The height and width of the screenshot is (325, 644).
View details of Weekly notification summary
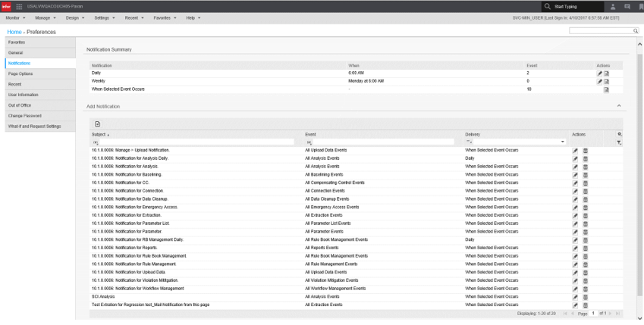point(606,81)
